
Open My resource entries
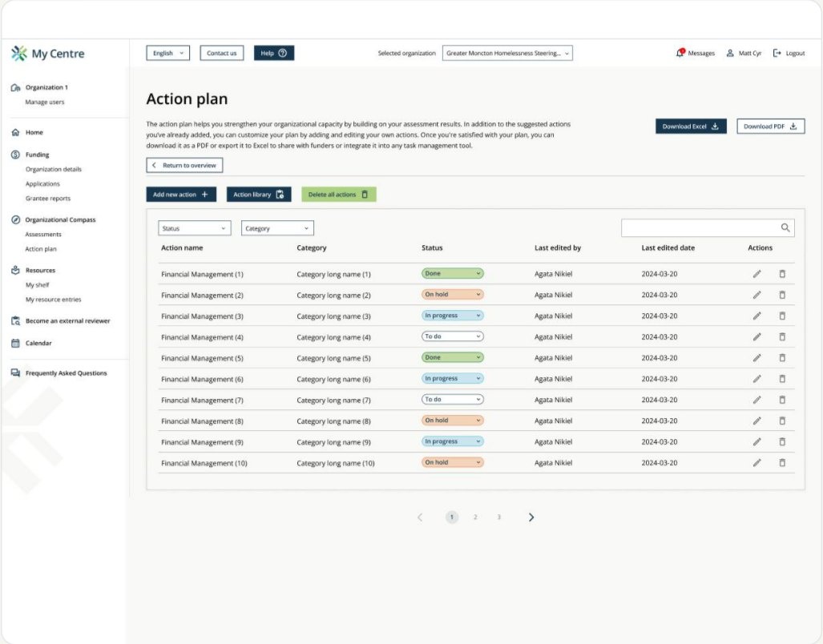coord(54,300)
